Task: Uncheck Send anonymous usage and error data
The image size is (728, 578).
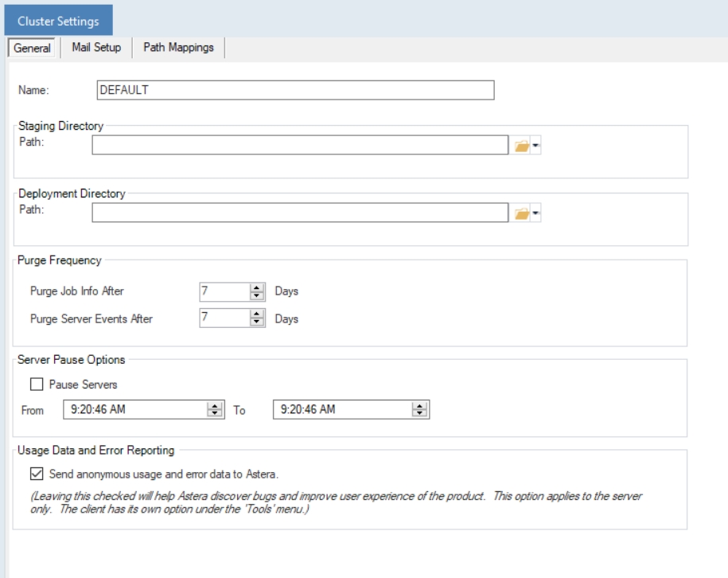Action: (36, 475)
